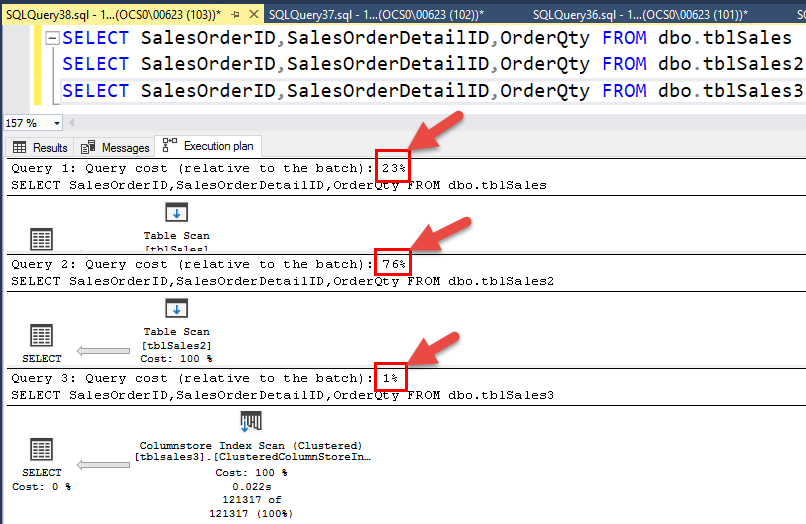Click '121317 of' row count text
The height and width of the screenshot is (524, 806).
[x=252, y=499]
